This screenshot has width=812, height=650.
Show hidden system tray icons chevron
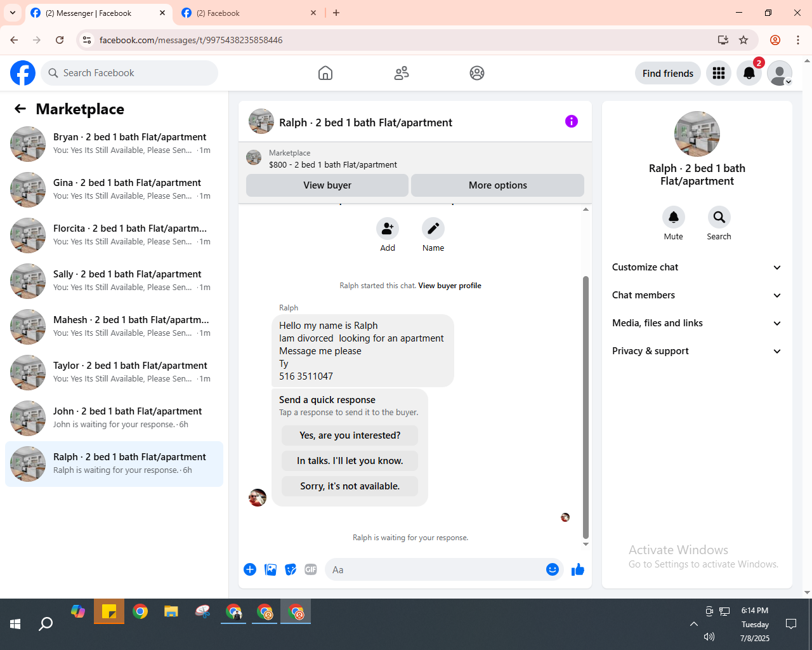click(694, 624)
